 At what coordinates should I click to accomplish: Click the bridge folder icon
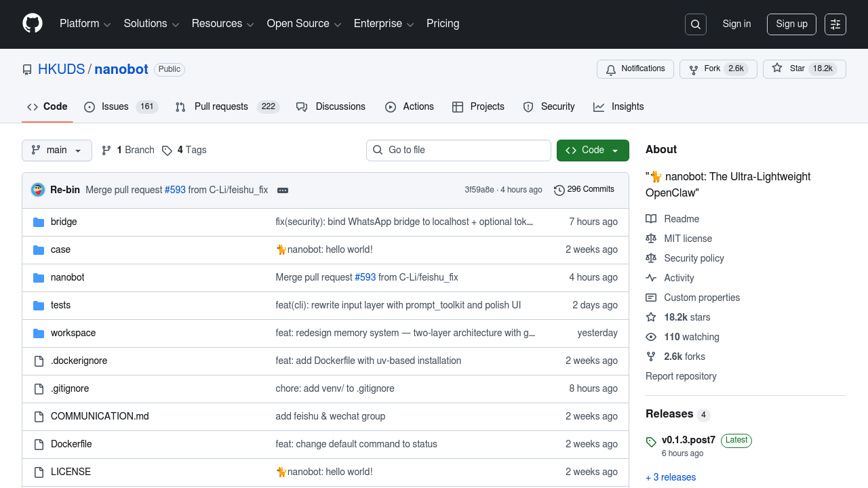[x=39, y=222]
